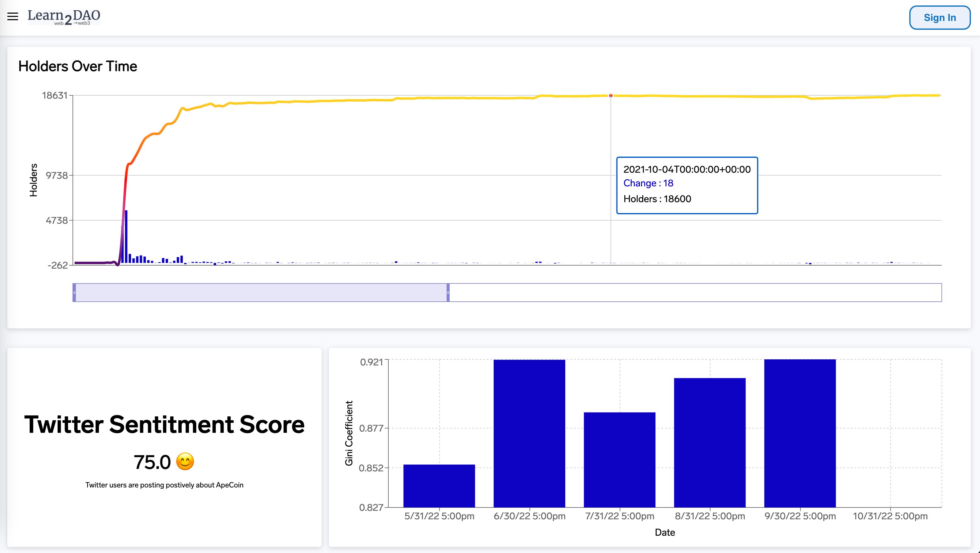
Task: Click the unselected area of the time brush
Action: (x=695, y=293)
